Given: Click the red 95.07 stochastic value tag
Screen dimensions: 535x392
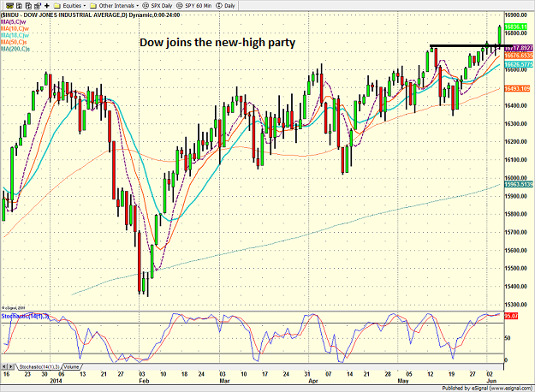Looking at the screenshot, I should [x=511, y=317].
